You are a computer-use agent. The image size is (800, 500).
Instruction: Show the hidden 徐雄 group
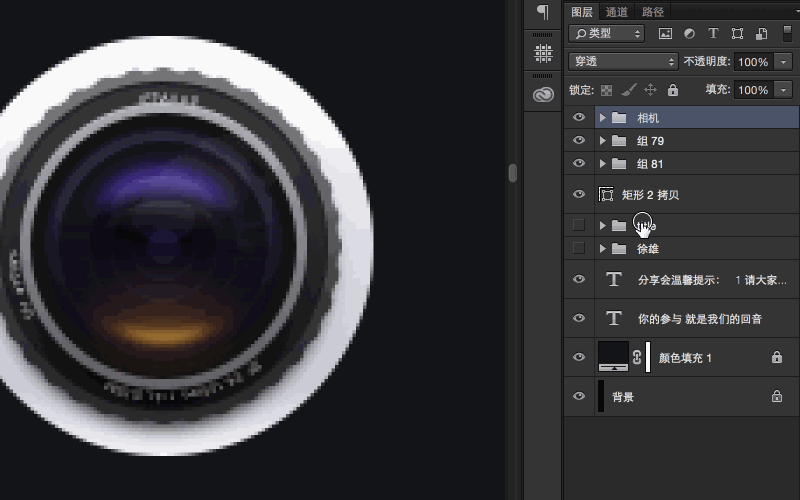pos(578,248)
